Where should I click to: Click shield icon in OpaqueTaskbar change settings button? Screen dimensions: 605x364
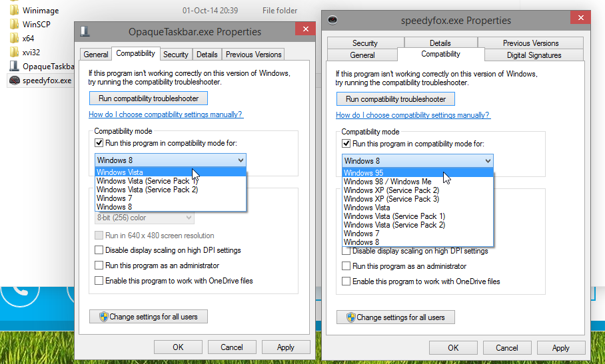104,317
